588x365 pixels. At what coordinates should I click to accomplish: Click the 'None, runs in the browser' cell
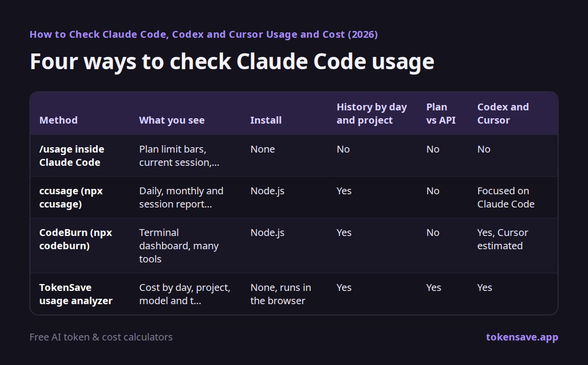(281, 294)
